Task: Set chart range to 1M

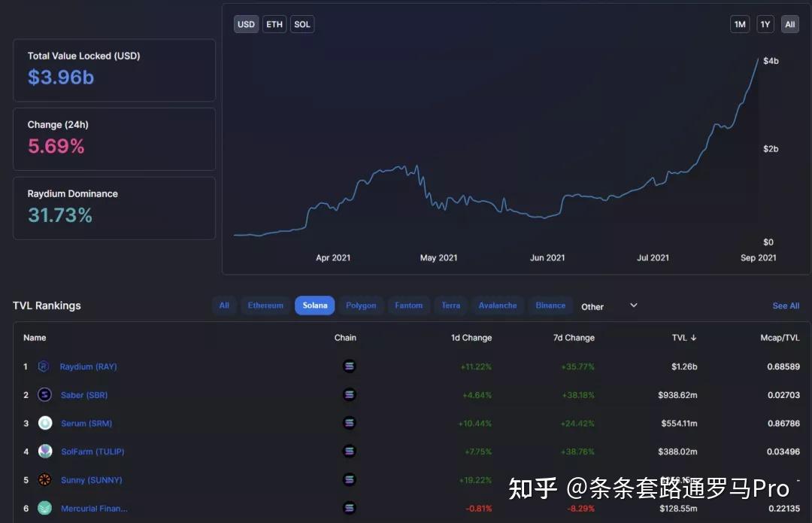Action: point(740,24)
